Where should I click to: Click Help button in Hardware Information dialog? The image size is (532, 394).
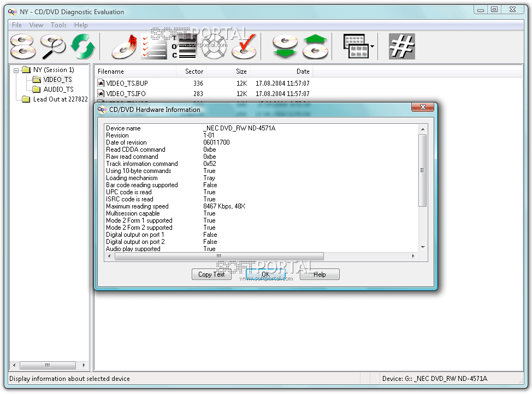320,274
